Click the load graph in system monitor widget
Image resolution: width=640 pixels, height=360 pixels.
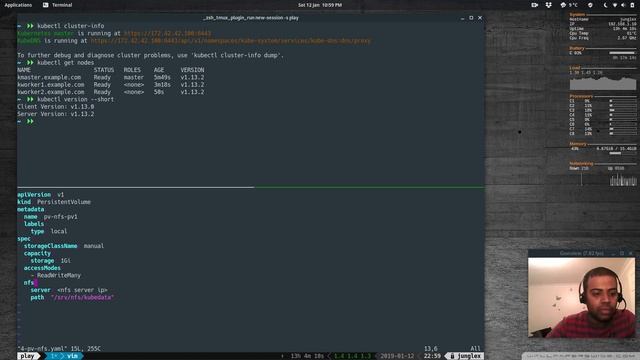[603, 83]
